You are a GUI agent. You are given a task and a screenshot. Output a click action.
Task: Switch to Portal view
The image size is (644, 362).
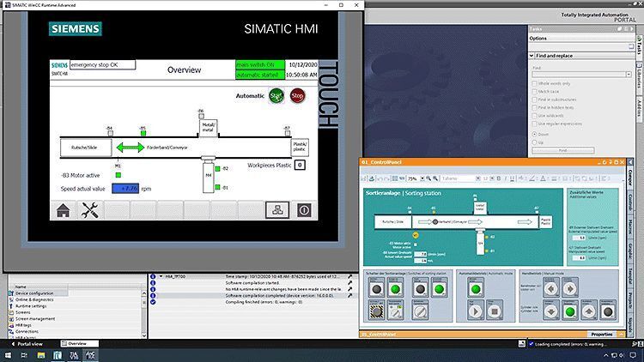[27, 343]
